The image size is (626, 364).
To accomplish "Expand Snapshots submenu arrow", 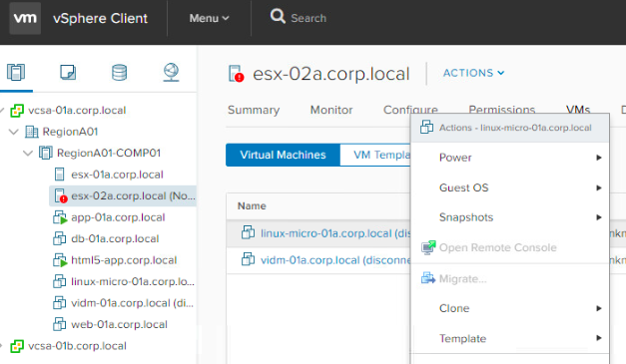I will [x=599, y=217].
